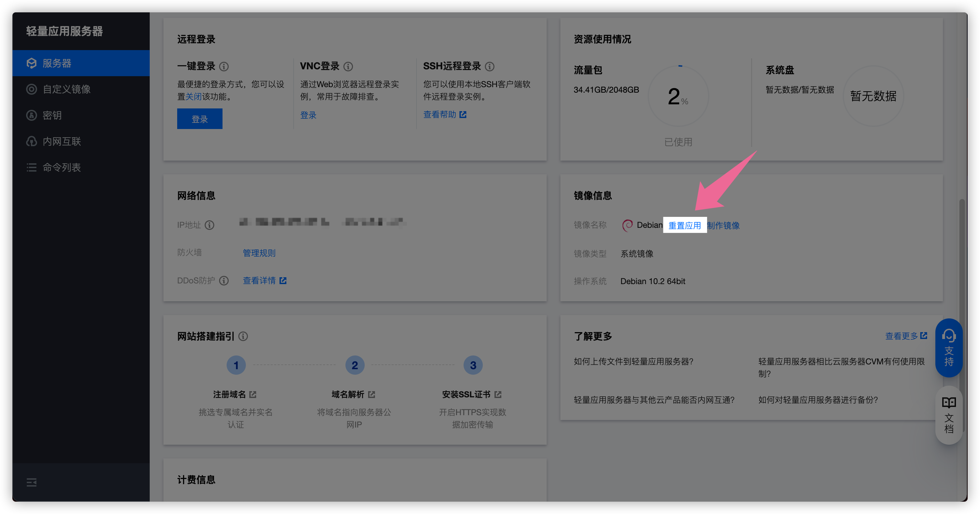Viewport: 980px width, 514px height.
Task: Click the 制作镜像 link
Action: pyautogui.click(x=723, y=225)
